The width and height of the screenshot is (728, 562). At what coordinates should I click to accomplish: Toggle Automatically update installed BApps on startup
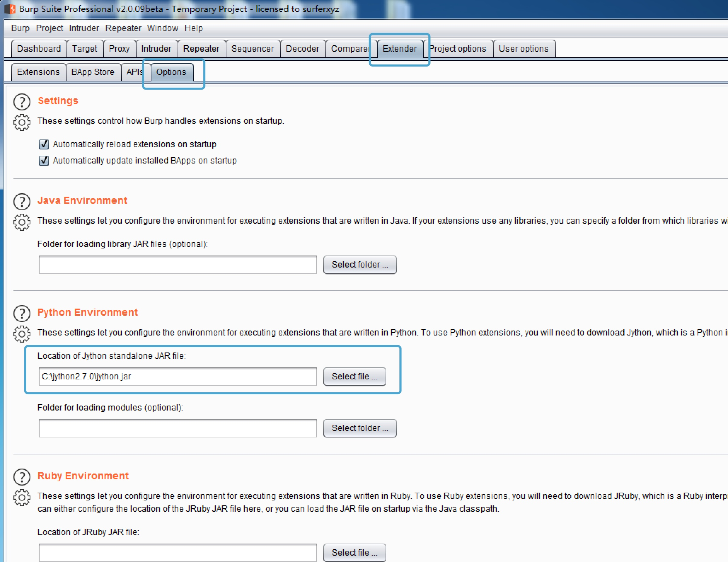[x=44, y=161]
